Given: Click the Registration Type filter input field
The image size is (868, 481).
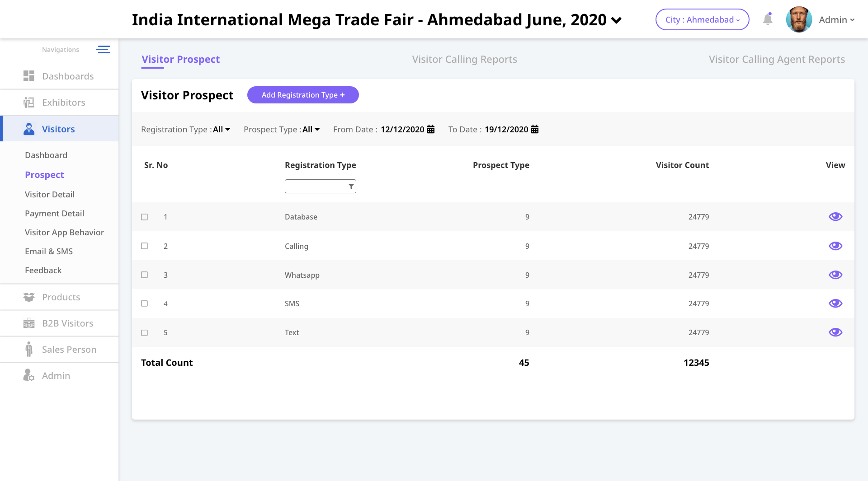Looking at the screenshot, I should [x=316, y=187].
